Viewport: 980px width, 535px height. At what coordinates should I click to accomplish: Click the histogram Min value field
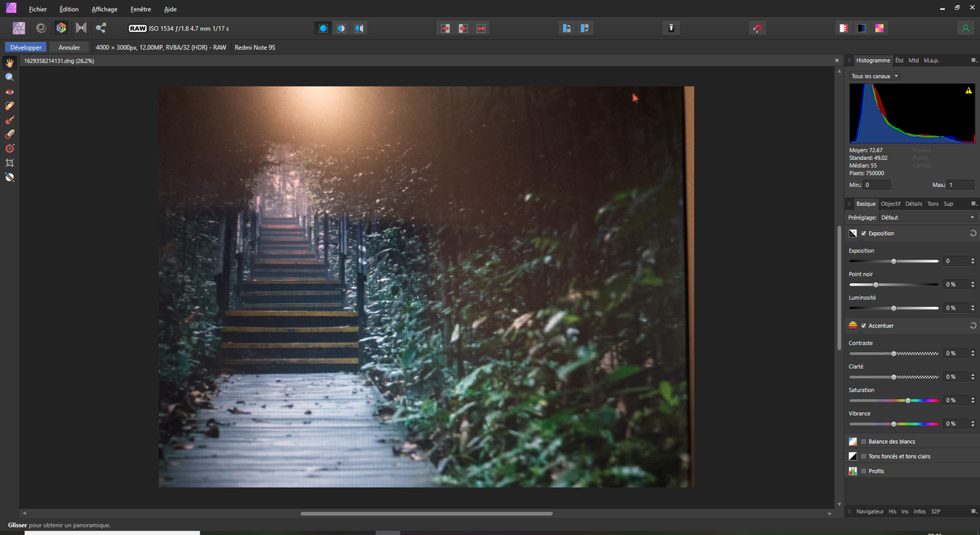pos(877,185)
